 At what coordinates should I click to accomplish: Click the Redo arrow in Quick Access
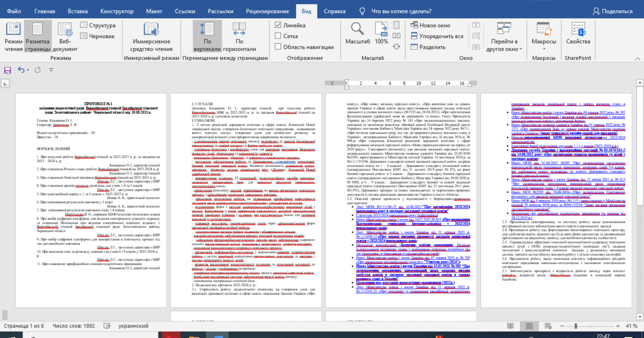[x=38, y=70]
